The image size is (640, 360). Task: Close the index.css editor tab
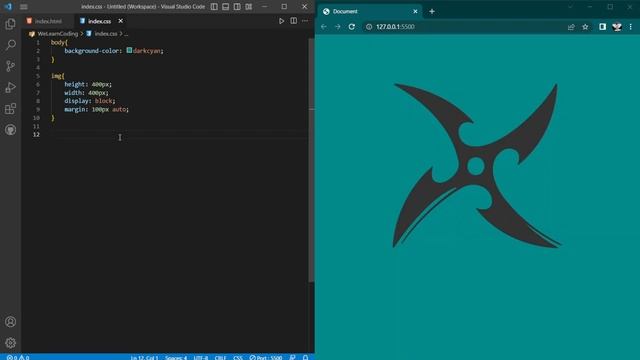120,21
